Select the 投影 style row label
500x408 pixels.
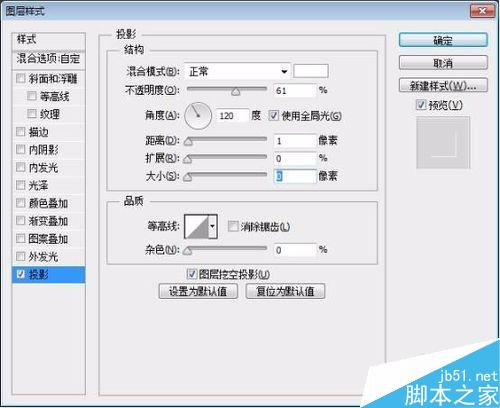pyautogui.click(x=39, y=275)
